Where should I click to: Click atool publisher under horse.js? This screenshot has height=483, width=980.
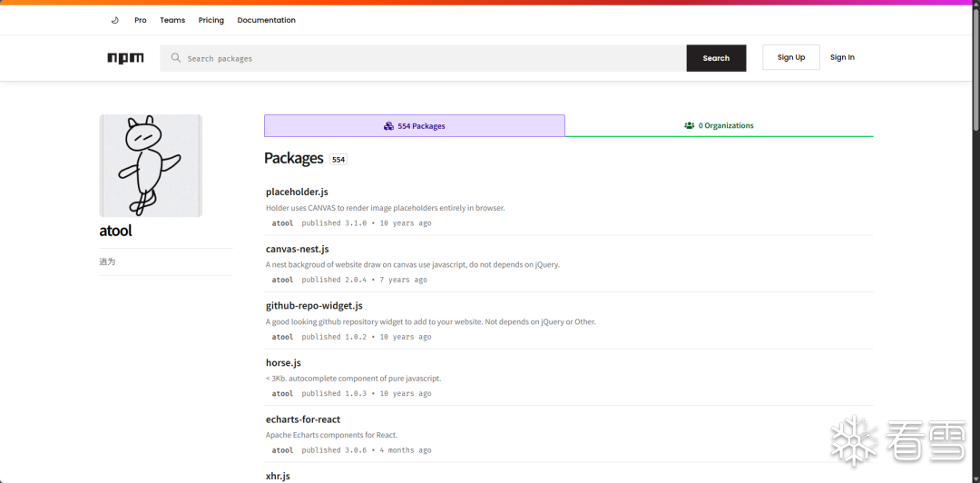pyautogui.click(x=282, y=393)
